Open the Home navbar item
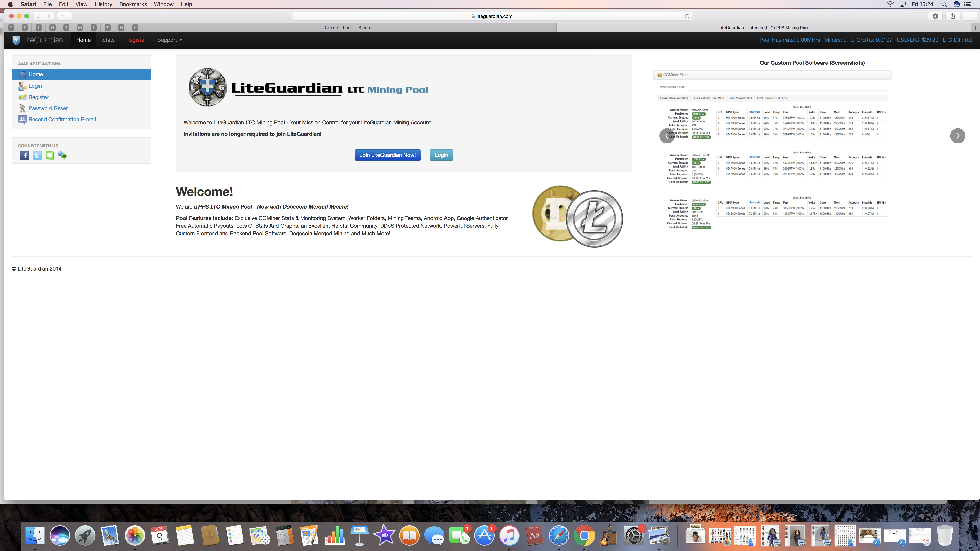Viewport: 980px width, 551px height. pos(83,40)
